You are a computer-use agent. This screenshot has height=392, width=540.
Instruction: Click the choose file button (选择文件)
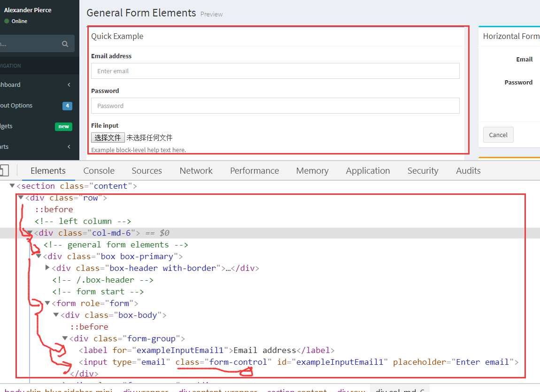108,138
